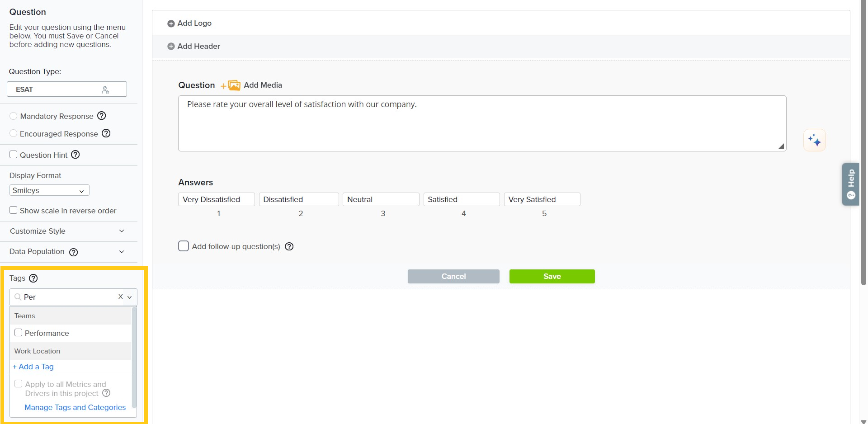Clear the tag search with X
Screen dimensions: 868x424
point(120,297)
